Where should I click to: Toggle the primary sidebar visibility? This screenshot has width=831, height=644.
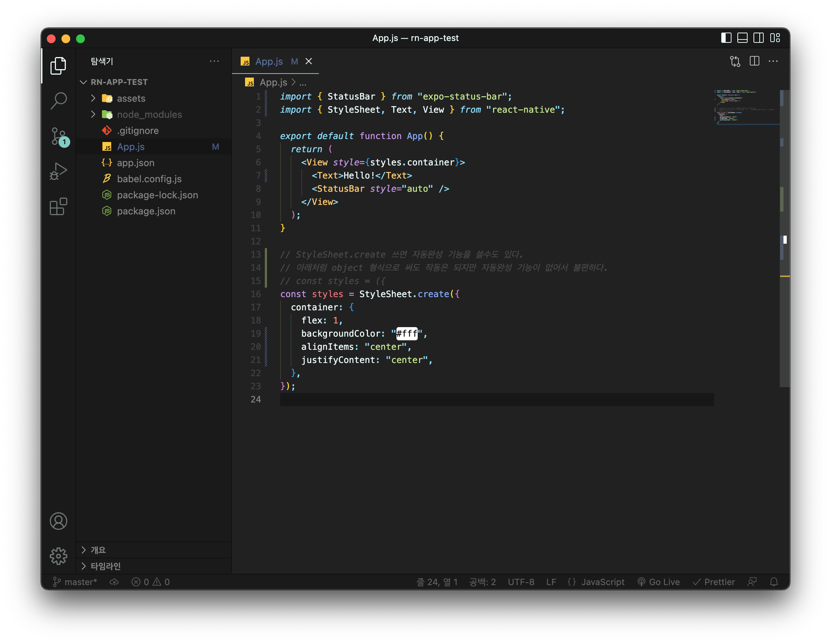(x=726, y=38)
